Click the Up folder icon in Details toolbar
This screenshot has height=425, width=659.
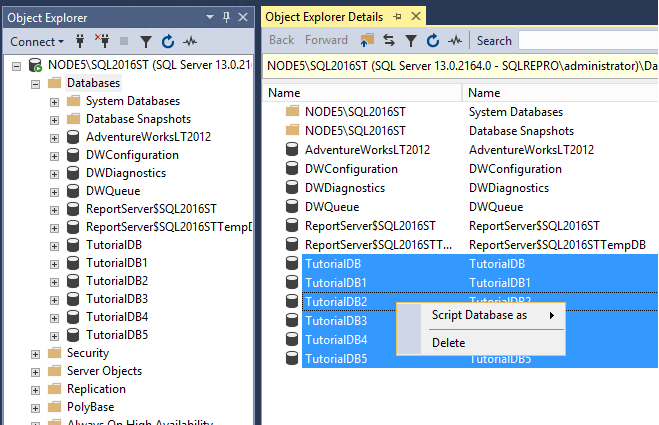pos(367,41)
